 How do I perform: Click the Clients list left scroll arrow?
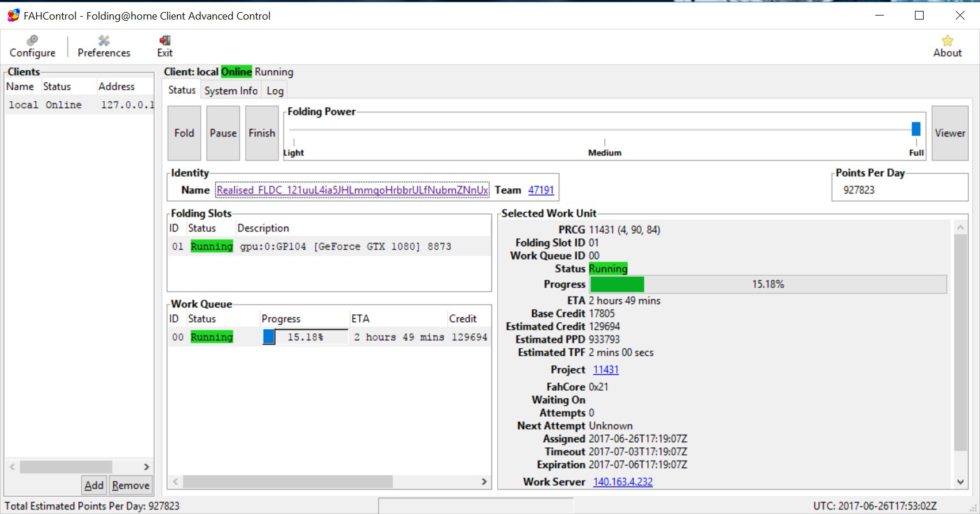12,467
